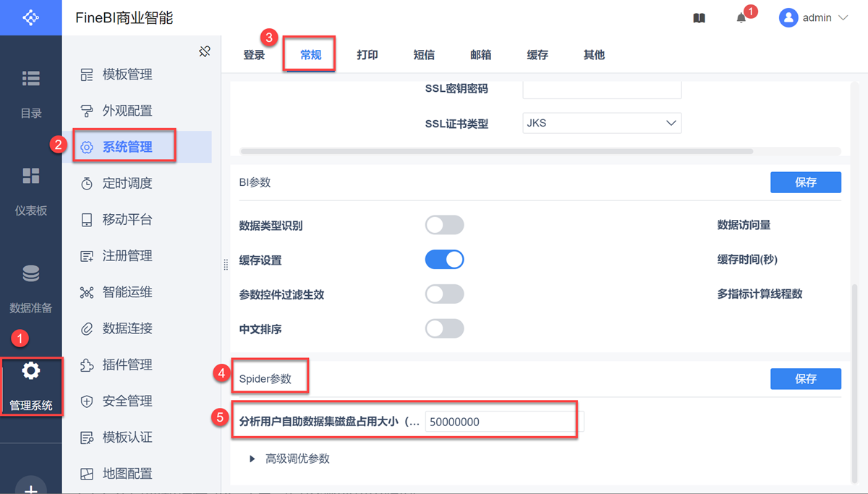Click the 智能运维 nodes icon
868x494 pixels.
(x=87, y=292)
